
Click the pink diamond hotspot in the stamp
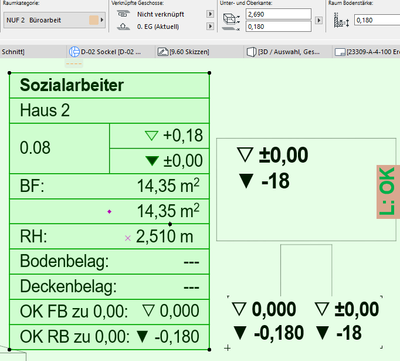pyautogui.click(x=109, y=211)
